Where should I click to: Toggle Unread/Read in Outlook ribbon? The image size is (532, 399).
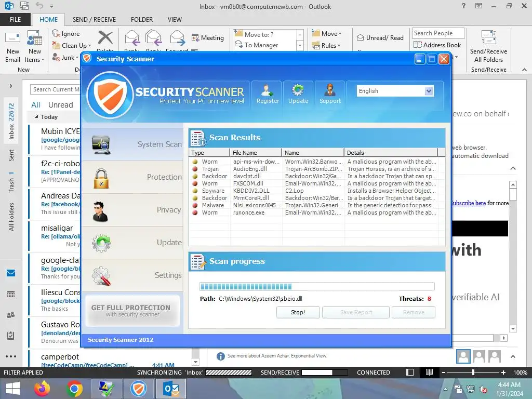pos(380,37)
